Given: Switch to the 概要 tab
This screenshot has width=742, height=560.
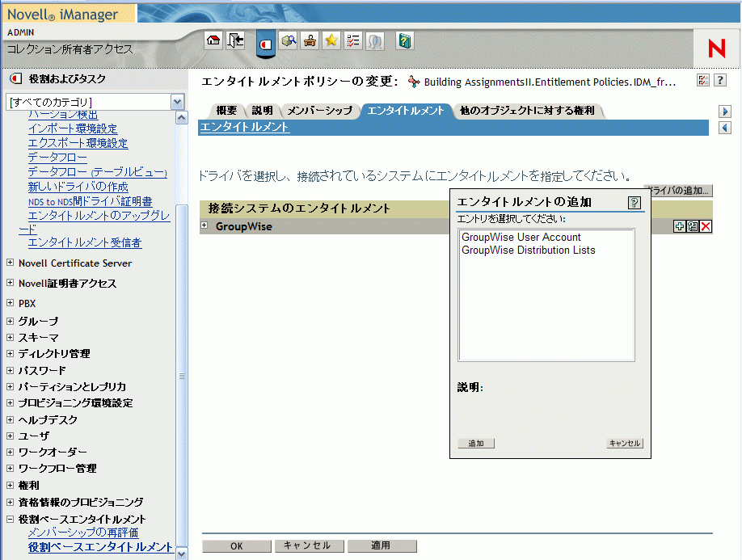Looking at the screenshot, I should point(226,110).
